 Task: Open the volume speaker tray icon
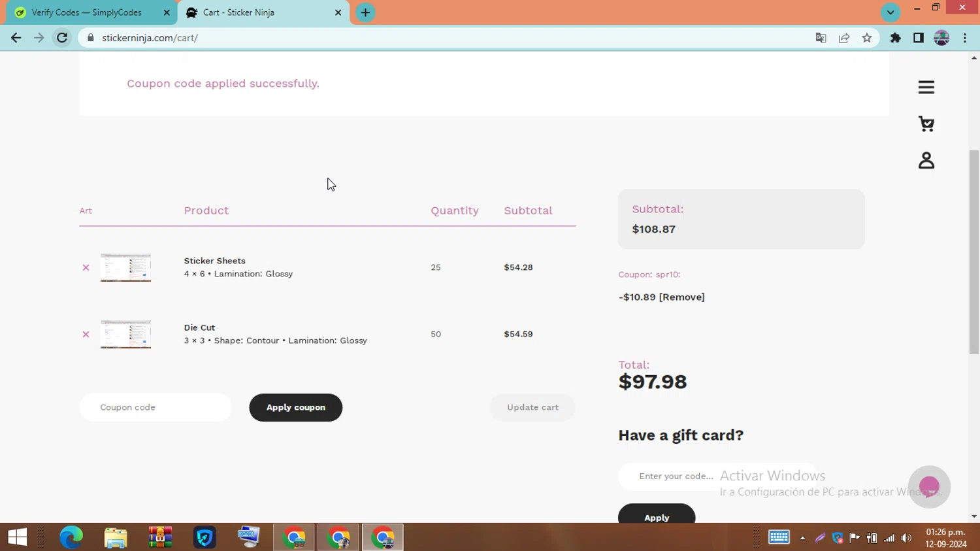coord(906,538)
